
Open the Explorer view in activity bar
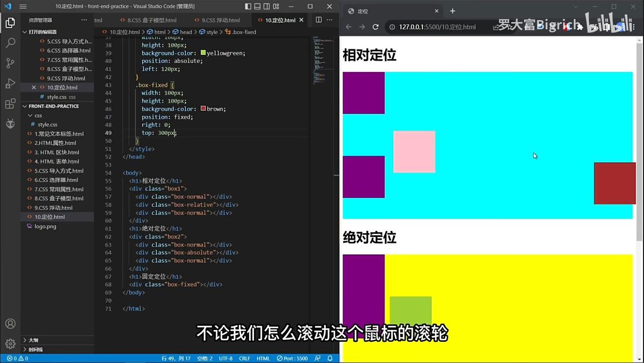(10, 23)
